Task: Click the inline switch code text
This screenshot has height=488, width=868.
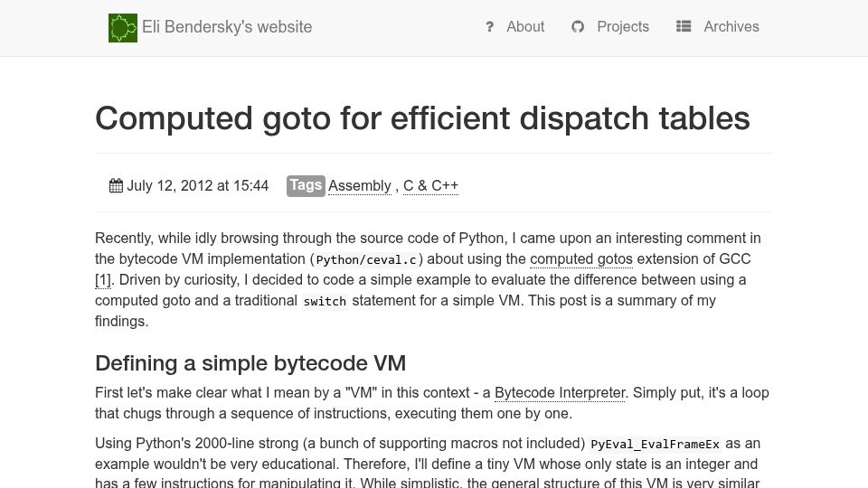Action: (325, 301)
